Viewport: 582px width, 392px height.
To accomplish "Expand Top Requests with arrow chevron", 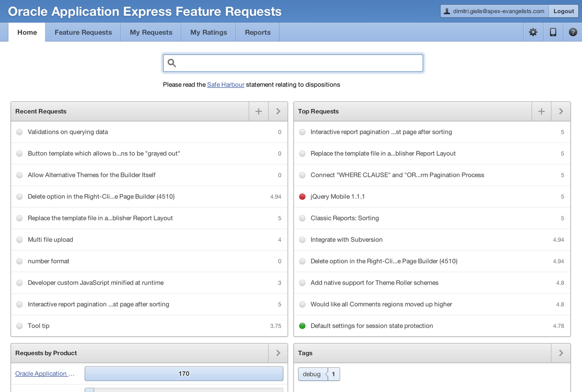I will 561,111.
